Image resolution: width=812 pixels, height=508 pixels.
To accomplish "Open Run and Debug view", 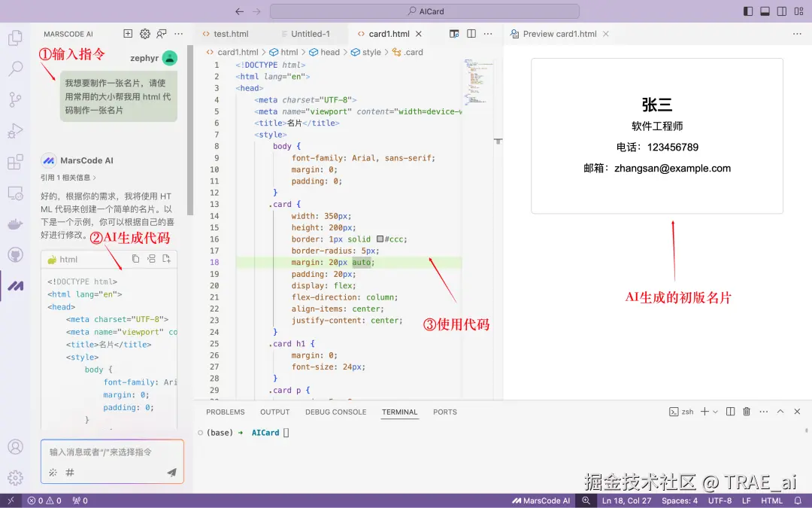I will click(x=16, y=131).
